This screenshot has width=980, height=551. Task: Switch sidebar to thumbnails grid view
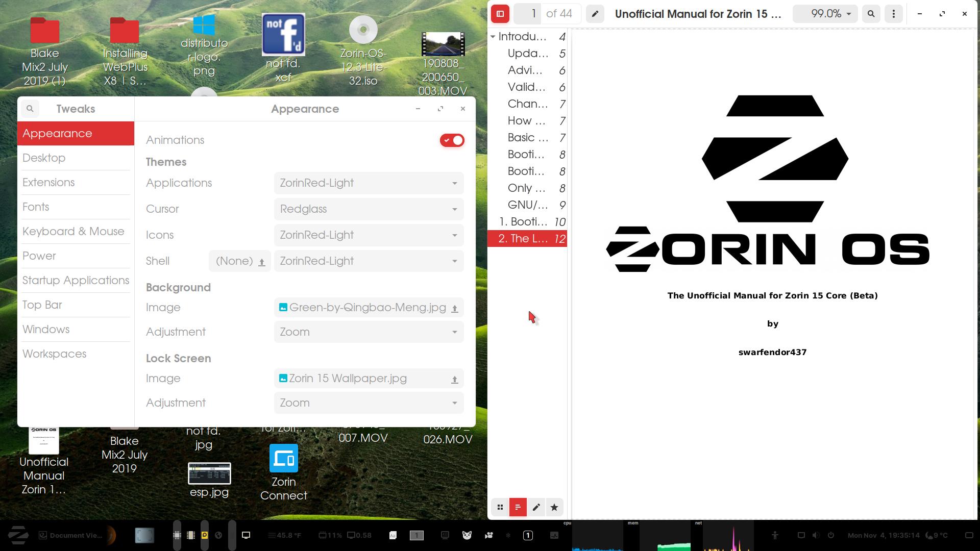pos(500,507)
